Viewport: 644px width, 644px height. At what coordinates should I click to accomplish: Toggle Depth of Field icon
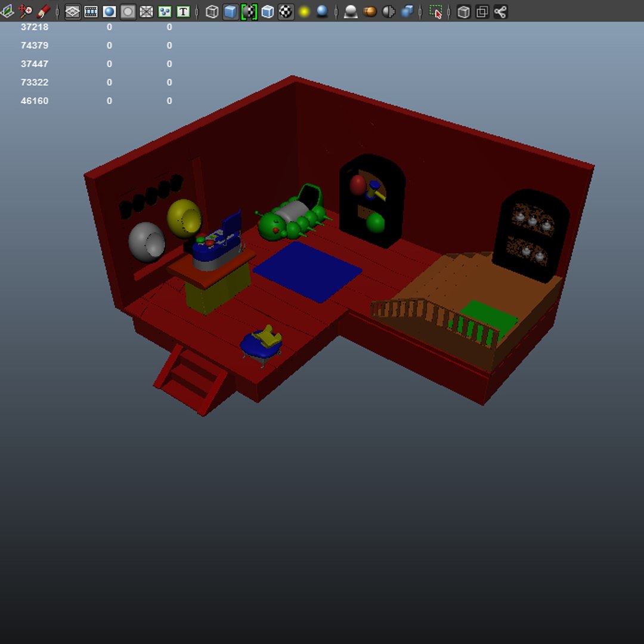coord(407,11)
